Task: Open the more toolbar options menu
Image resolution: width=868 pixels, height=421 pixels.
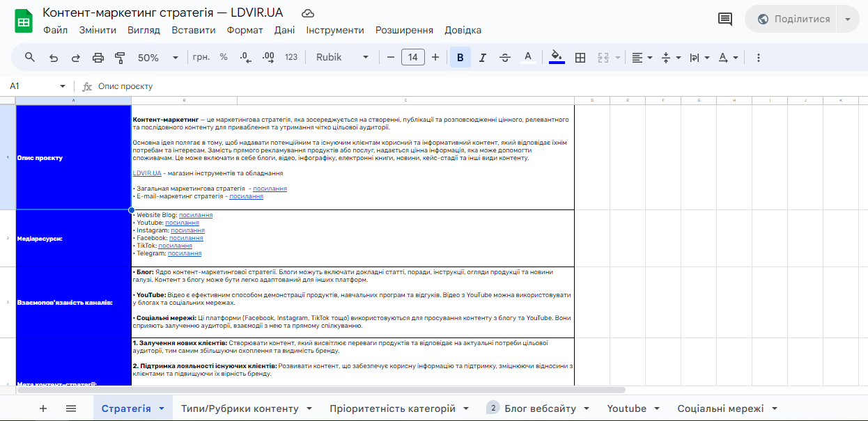Action: coord(759,58)
